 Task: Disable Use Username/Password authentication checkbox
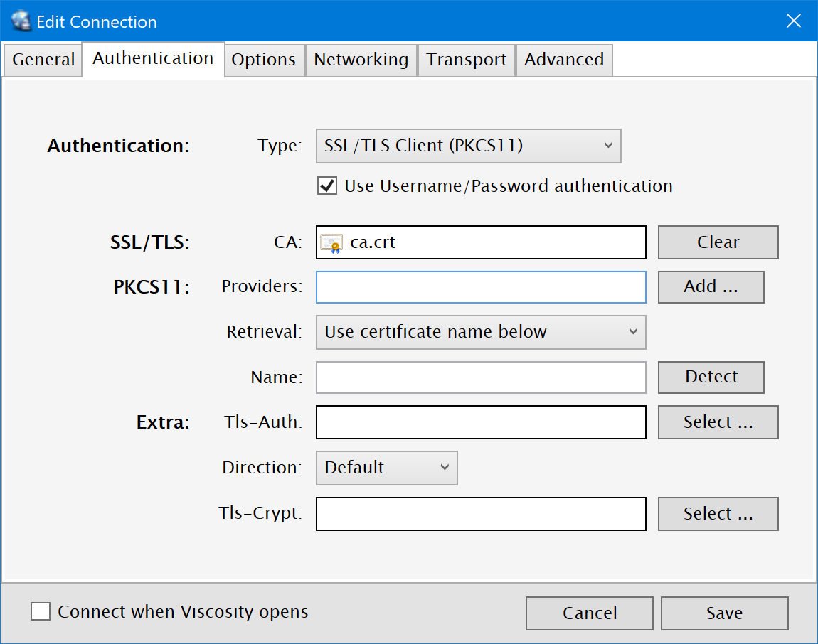pyautogui.click(x=327, y=186)
